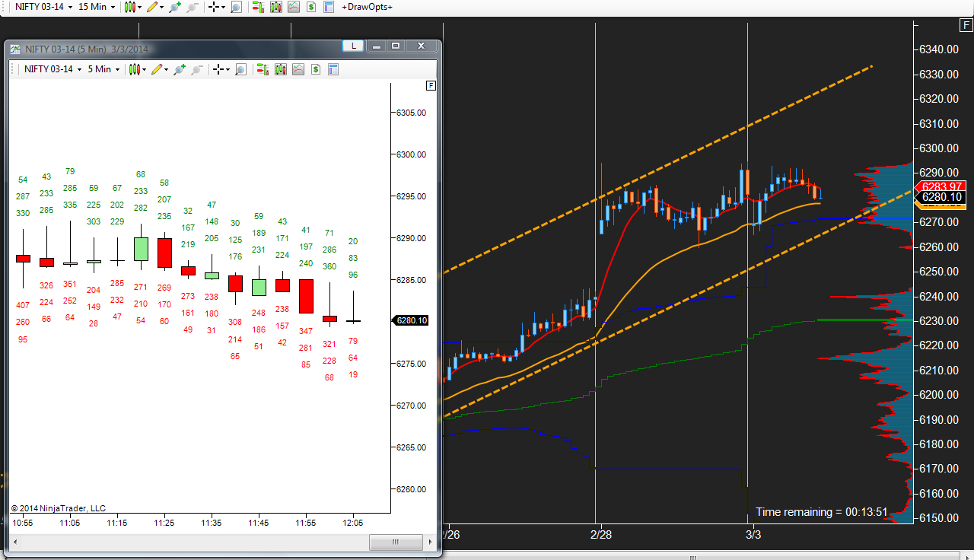
Task: Open Indicators in the 5 Min window
Action: click(x=281, y=69)
